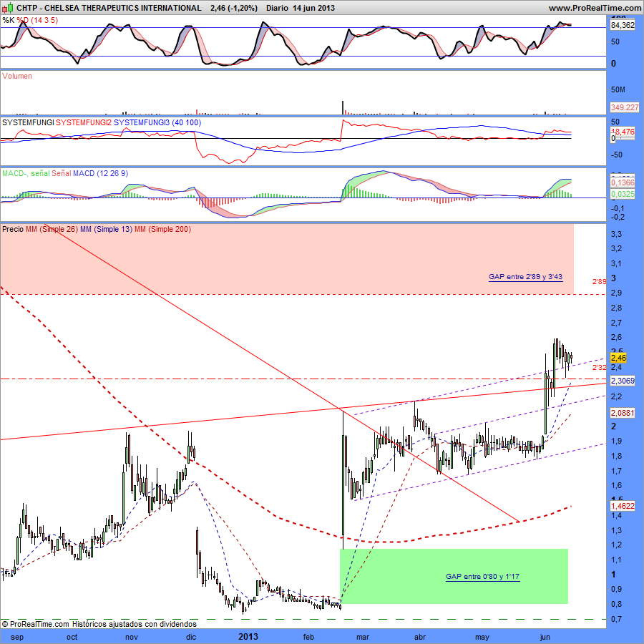Image resolution: width=644 pixels, height=644 pixels.
Task: Select the MM (Simple 26) legend
Action: [52, 229]
